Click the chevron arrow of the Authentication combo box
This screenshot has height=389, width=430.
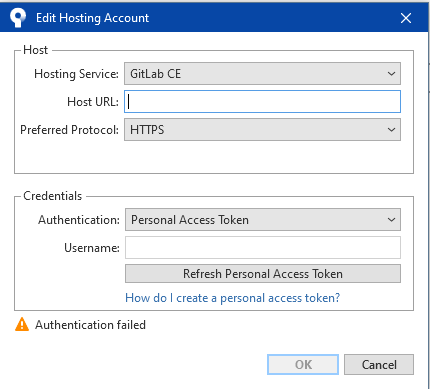tap(391, 220)
